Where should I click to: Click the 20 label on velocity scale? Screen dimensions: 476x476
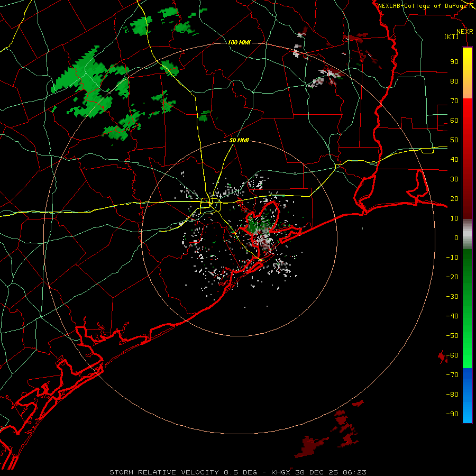454,198
